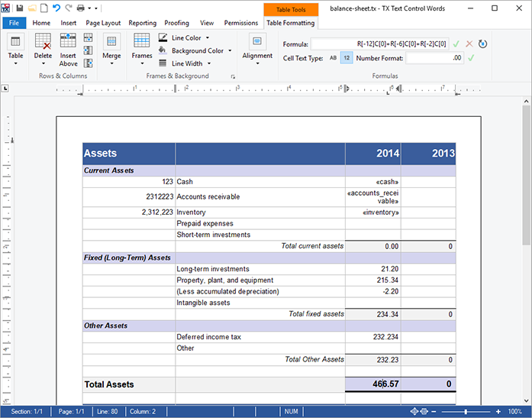Expand the Line Color dropdown arrow

(x=208, y=37)
